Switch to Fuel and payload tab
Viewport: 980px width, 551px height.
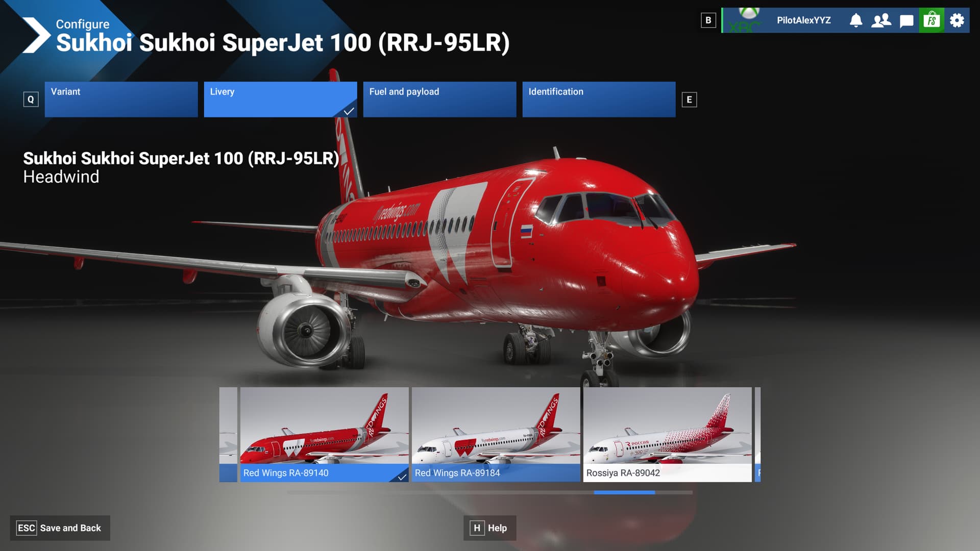coord(439,99)
